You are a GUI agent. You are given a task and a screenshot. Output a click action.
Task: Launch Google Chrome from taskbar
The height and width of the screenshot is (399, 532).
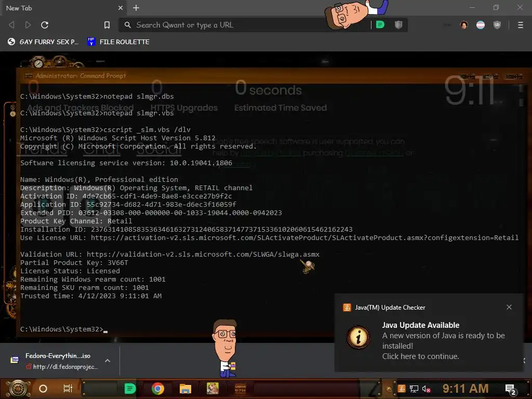158,389
